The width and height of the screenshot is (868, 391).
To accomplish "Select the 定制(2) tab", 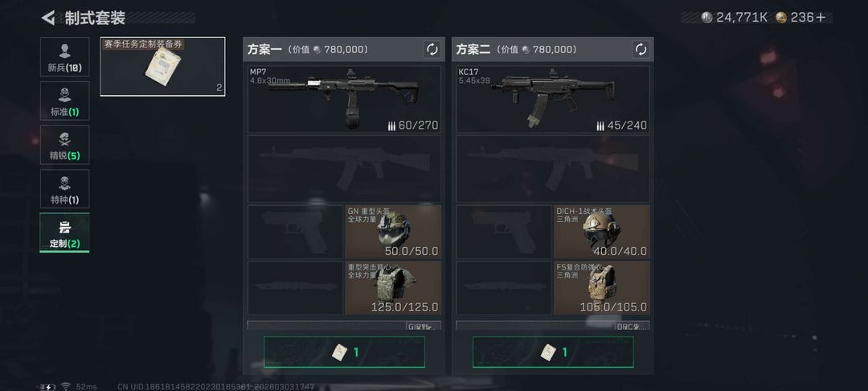I will point(64,233).
